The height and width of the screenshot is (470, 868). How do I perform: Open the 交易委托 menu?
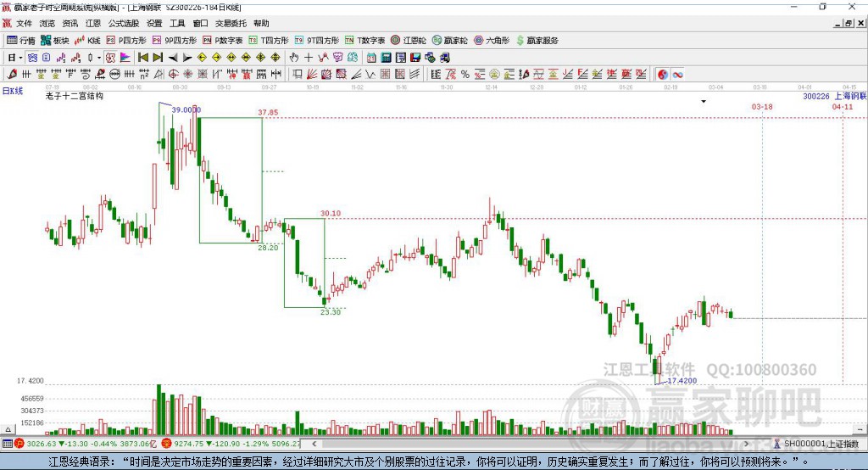pyautogui.click(x=231, y=23)
